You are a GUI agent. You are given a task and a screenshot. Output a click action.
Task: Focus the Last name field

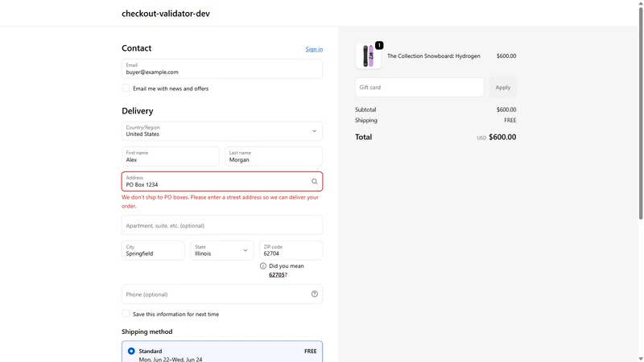coord(274,156)
